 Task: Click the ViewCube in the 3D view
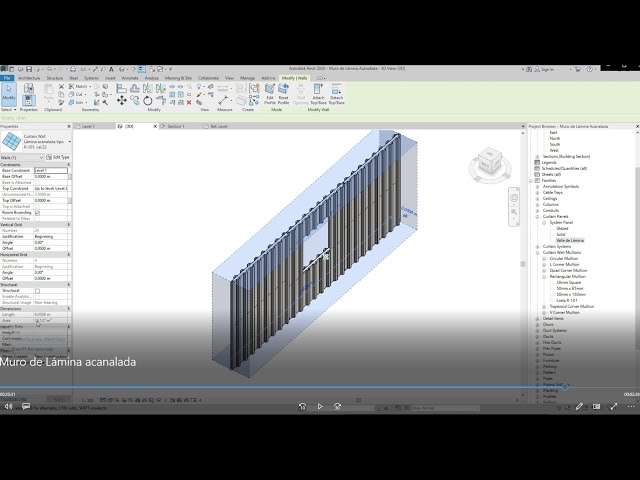point(489,162)
